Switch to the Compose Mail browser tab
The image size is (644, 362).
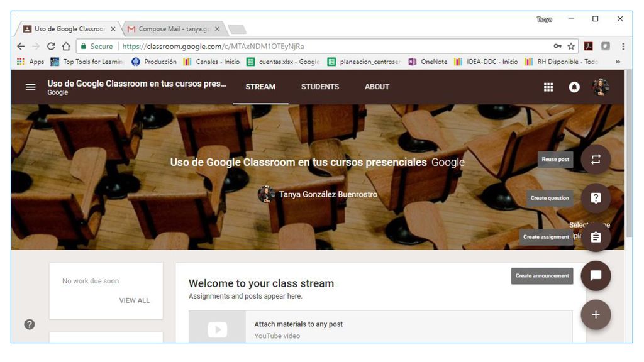[x=174, y=29]
